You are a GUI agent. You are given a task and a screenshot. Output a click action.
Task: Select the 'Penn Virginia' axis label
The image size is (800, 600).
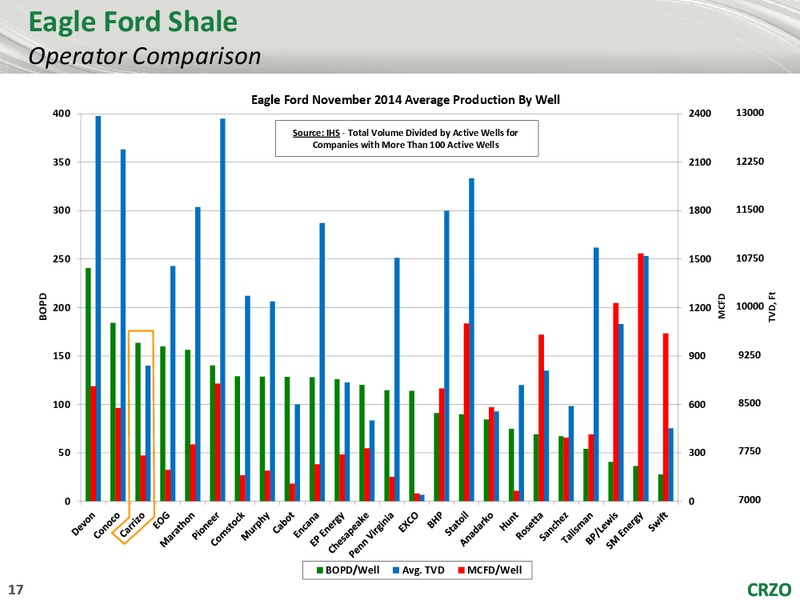click(x=372, y=535)
